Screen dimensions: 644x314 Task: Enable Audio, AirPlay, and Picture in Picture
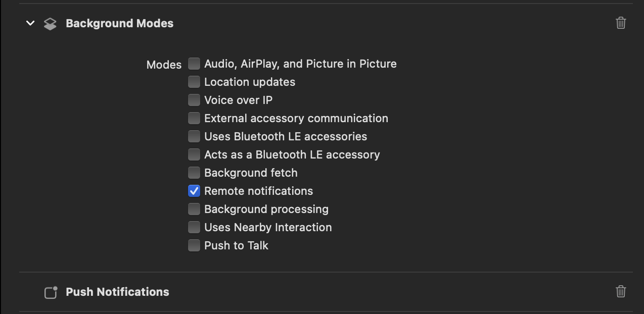pyautogui.click(x=194, y=64)
